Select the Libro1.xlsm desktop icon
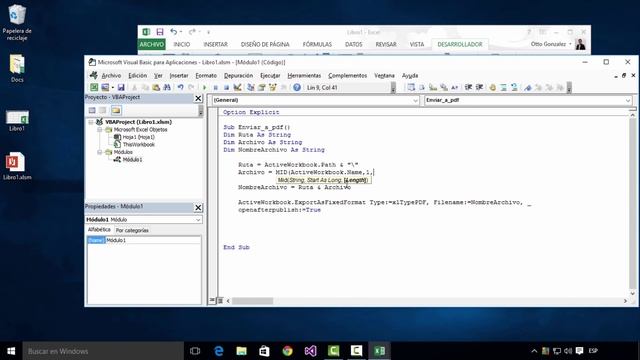The height and width of the screenshot is (360, 640). tap(17, 166)
